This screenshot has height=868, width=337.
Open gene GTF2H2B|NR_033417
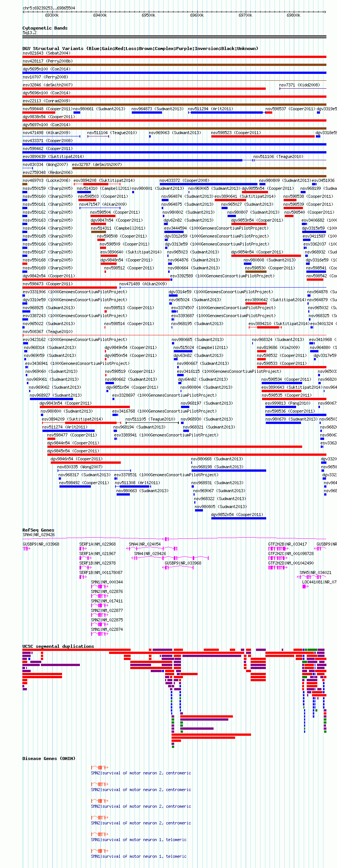pos(288,544)
